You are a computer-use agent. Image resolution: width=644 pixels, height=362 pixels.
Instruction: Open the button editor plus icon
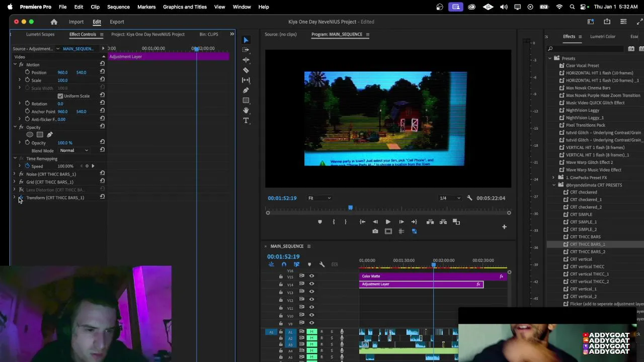[504, 227]
